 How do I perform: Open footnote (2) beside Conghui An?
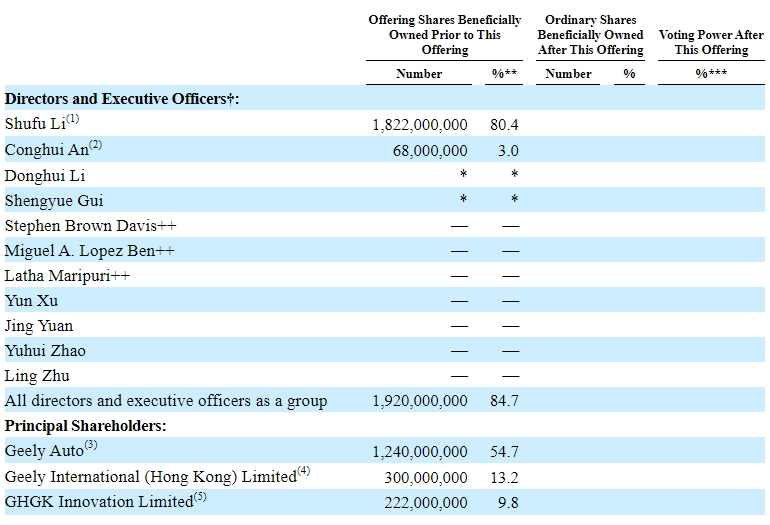pos(94,144)
